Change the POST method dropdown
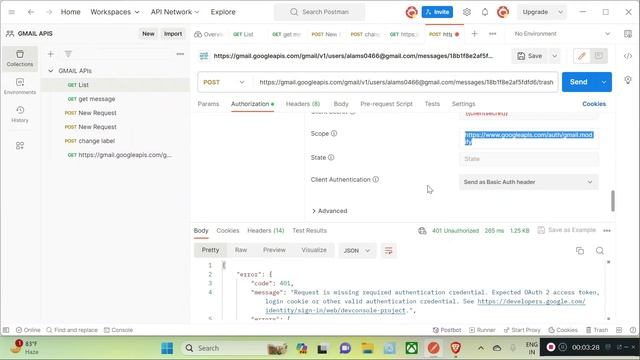The image size is (640, 360). coord(224,82)
